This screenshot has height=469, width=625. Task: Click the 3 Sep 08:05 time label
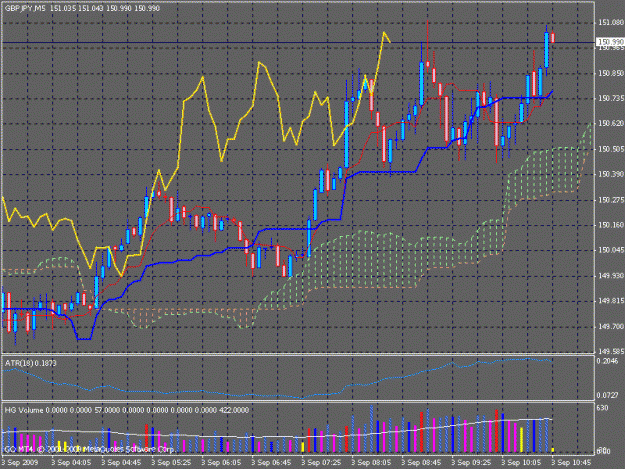(x=371, y=463)
